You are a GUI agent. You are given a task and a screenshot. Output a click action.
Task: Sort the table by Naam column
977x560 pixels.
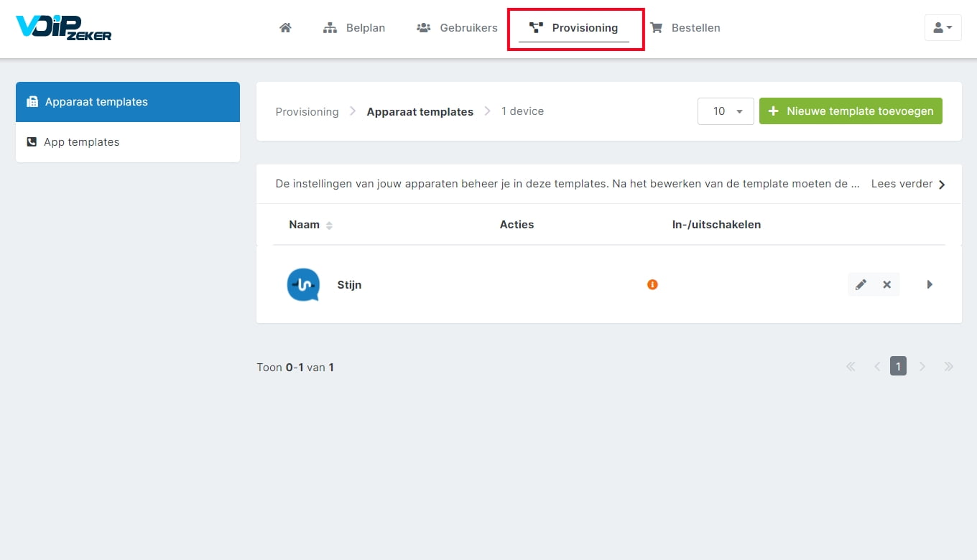point(310,225)
